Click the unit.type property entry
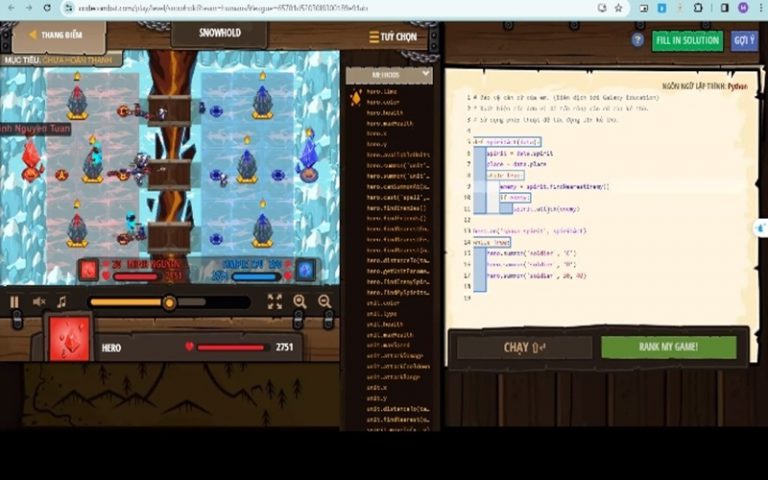768x480 pixels. (382, 313)
